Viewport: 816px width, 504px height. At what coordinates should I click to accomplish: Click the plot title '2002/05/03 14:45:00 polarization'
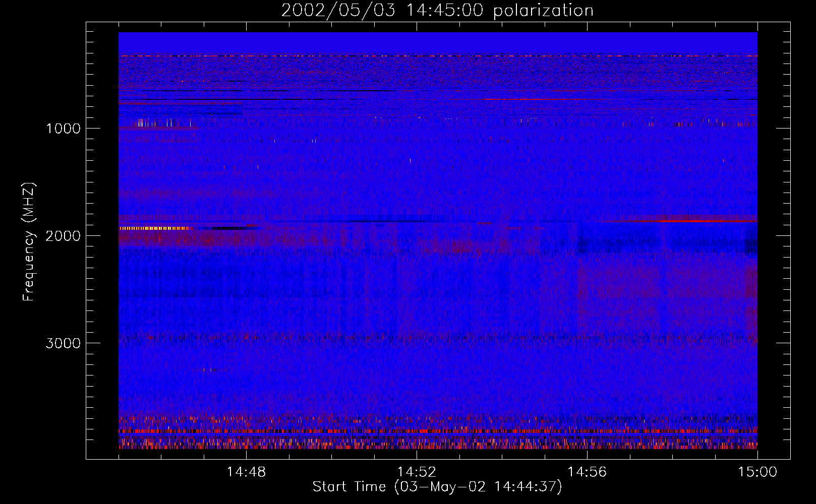(437, 11)
